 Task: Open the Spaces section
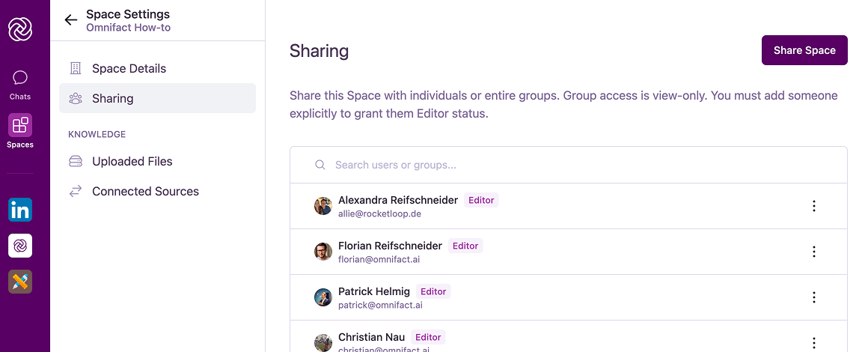[20, 131]
